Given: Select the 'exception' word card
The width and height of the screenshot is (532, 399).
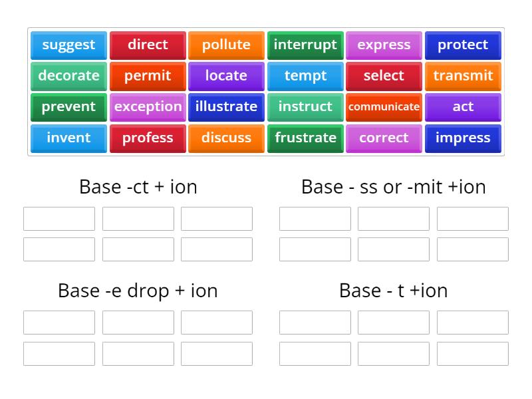Looking at the screenshot, I should (x=148, y=107).
